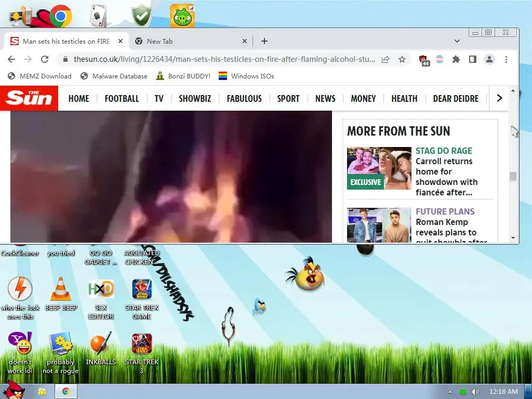Close the 'Man sets his testicles' tab
The height and width of the screenshot is (399, 532).
[x=121, y=41]
